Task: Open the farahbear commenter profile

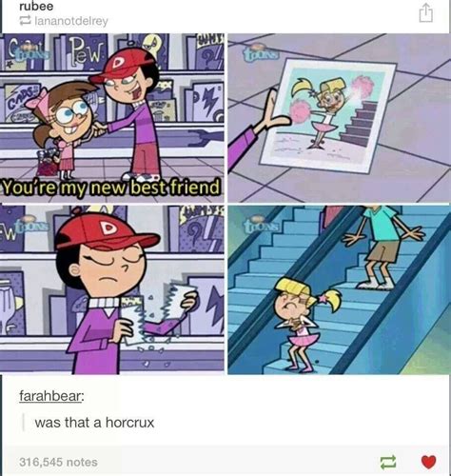Action: (x=51, y=396)
